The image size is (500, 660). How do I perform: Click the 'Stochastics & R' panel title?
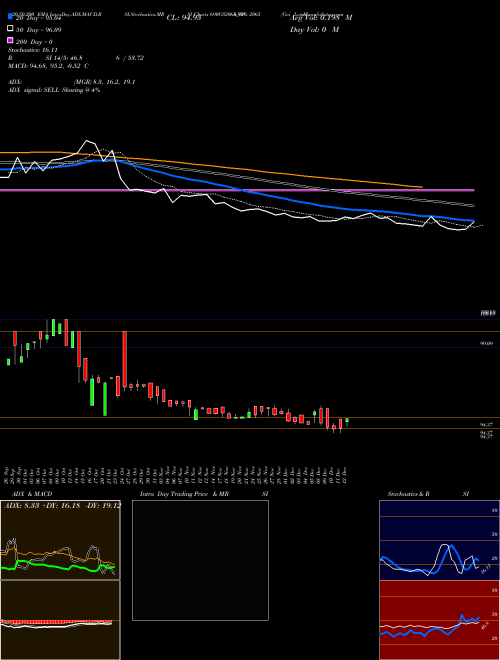tap(408, 494)
